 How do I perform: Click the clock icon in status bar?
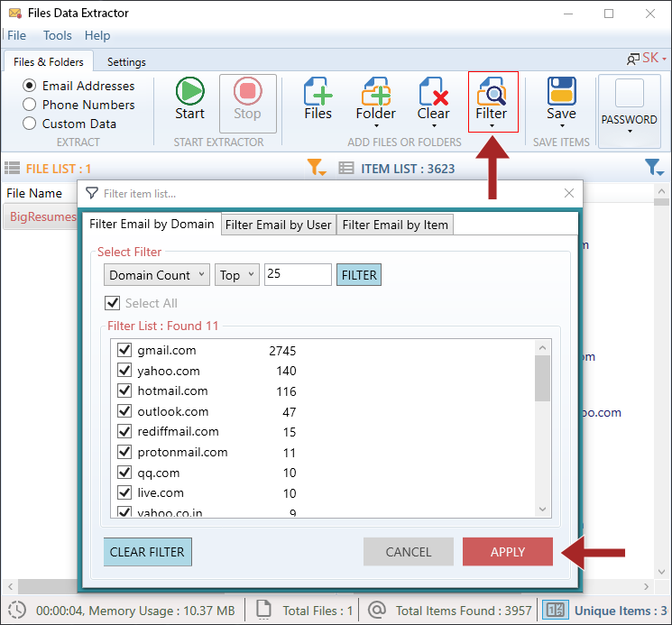pyautogui.click(x=17, y=610)
